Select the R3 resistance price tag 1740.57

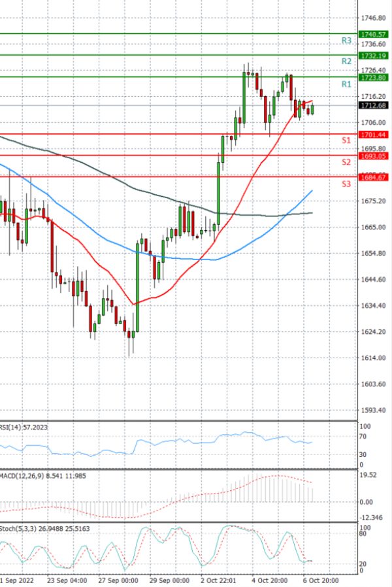373,34
